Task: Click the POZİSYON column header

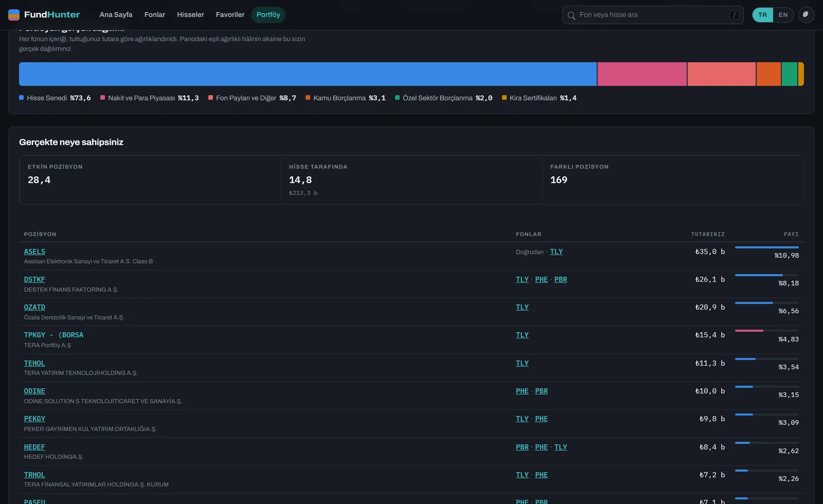Action: pos(40,235)
